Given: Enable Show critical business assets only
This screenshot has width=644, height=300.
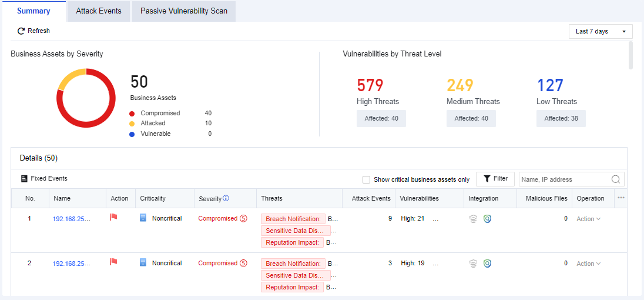Looking at the screenshot, I should click(x=367, y=179).
